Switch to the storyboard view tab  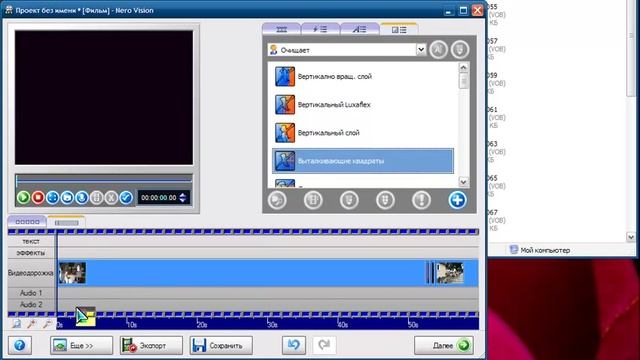click(27, 222)
